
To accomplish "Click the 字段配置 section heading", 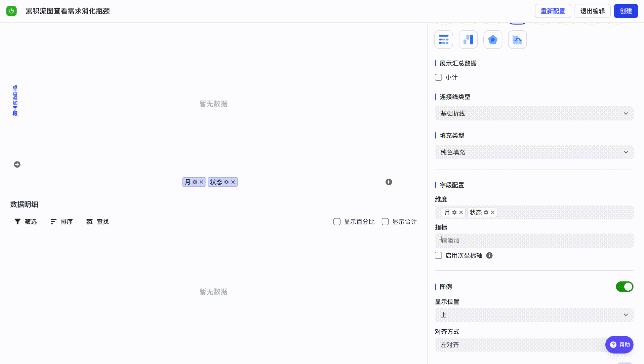I will (x=452, y=185).
